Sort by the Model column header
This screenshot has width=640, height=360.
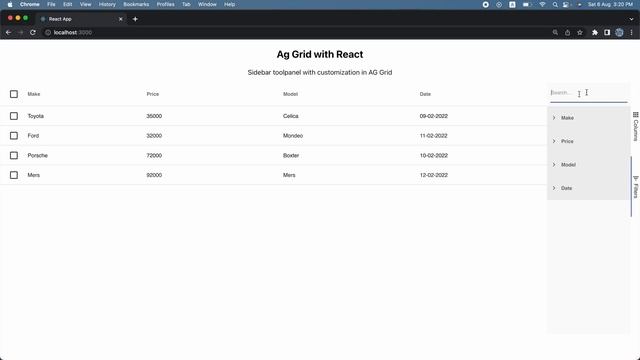290,94
